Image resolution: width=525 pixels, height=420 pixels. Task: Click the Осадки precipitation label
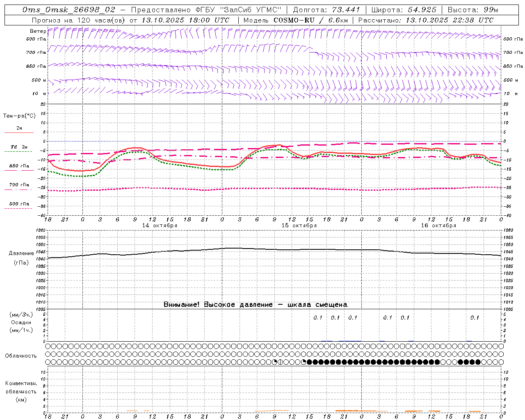21,322
